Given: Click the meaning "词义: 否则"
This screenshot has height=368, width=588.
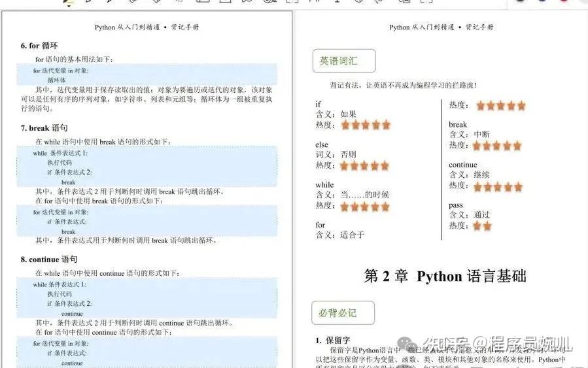Looking at the screenshot, I should [336, 154].
